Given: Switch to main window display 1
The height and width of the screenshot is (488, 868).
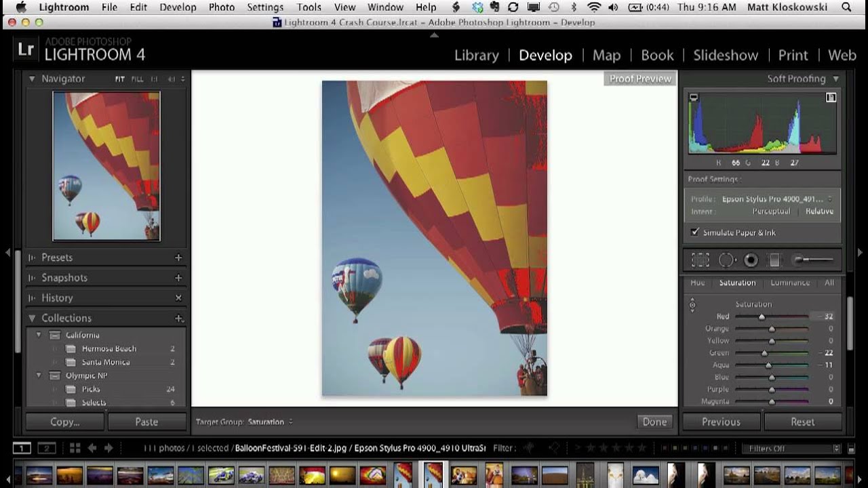Looking at the screenshot, I should 22,448.
